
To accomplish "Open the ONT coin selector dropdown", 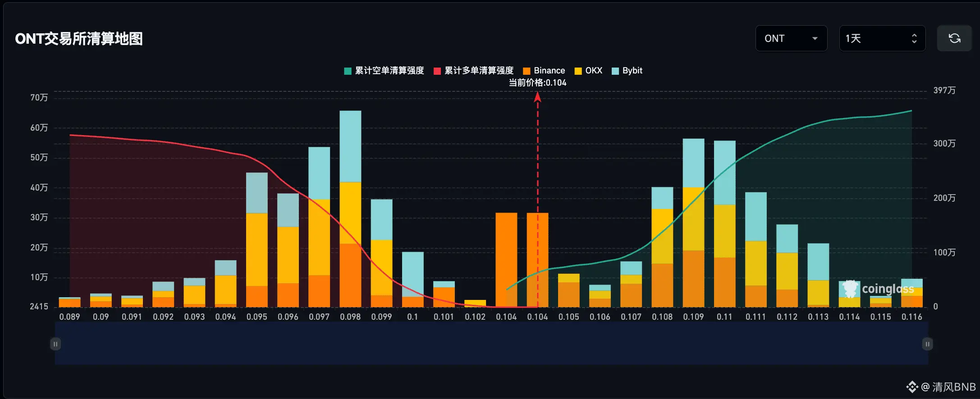I will (791, 38).
